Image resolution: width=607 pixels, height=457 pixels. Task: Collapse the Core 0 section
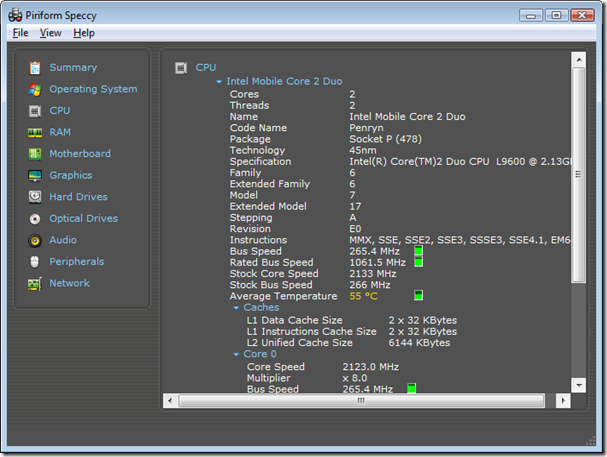[237, 354]
